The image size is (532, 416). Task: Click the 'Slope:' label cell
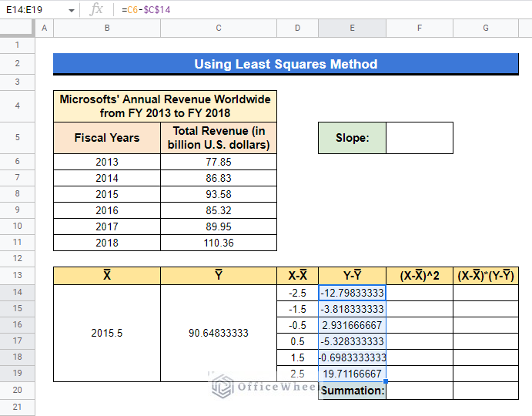pos(352,138)
